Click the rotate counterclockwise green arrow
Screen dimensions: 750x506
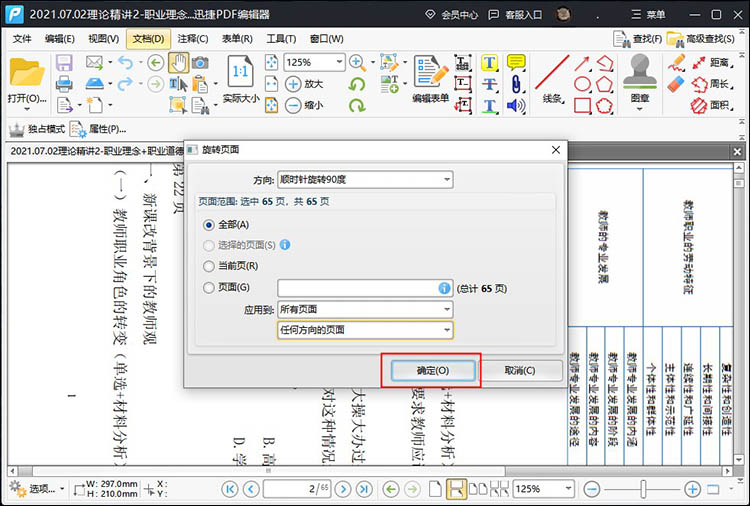pos(357,84)
